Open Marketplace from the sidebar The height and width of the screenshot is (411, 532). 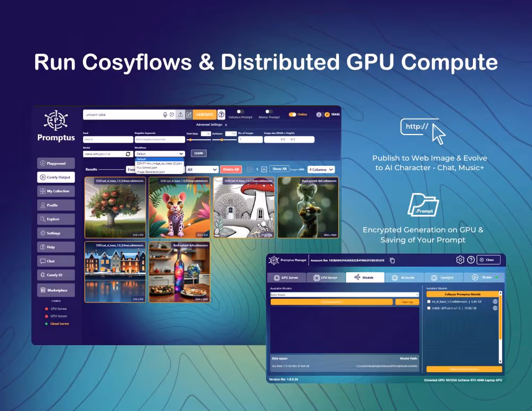56,290
